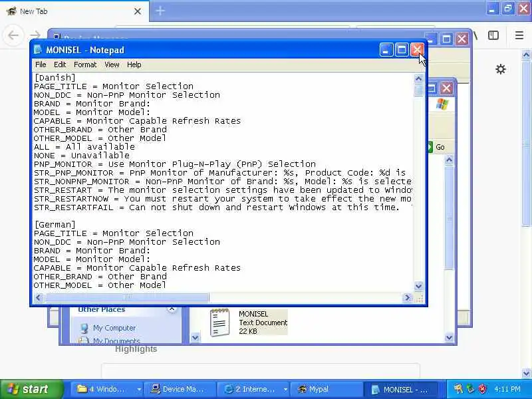The image size is (532, 399).
Task: Click the red shield security tray icon
Action: [x=483, y=389]
